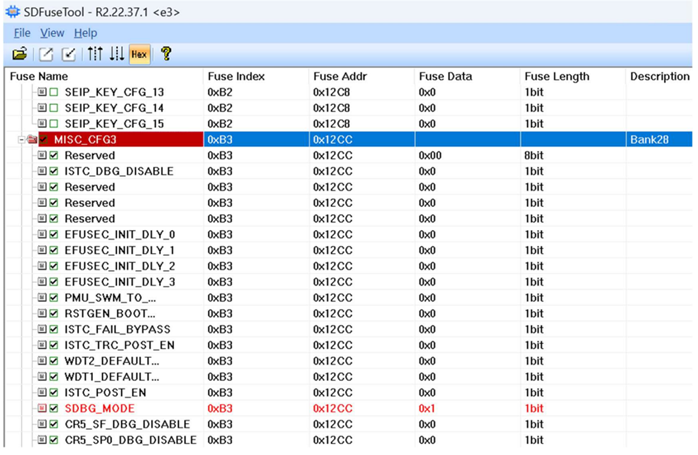Click the open file folder icon

click(x=19, y=54)
